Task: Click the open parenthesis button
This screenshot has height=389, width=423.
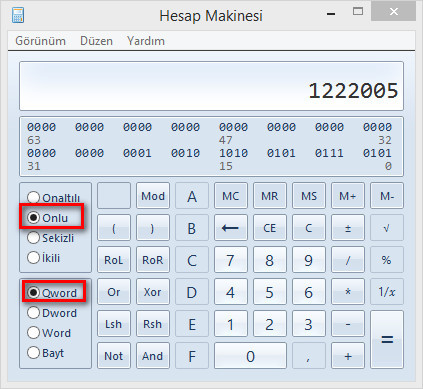Action: click(x=114, y=228)
